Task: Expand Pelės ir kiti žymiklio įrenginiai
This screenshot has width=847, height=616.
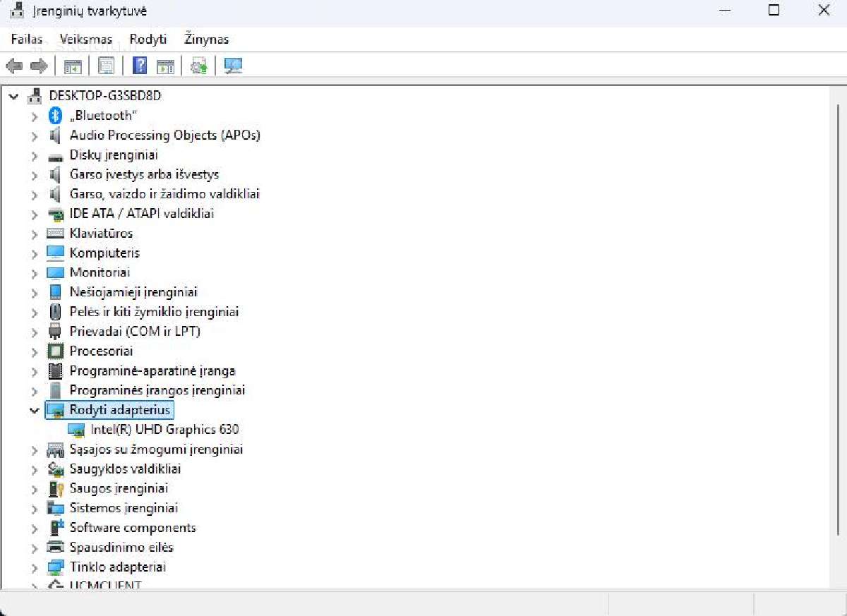Action: tap(34, 312)
